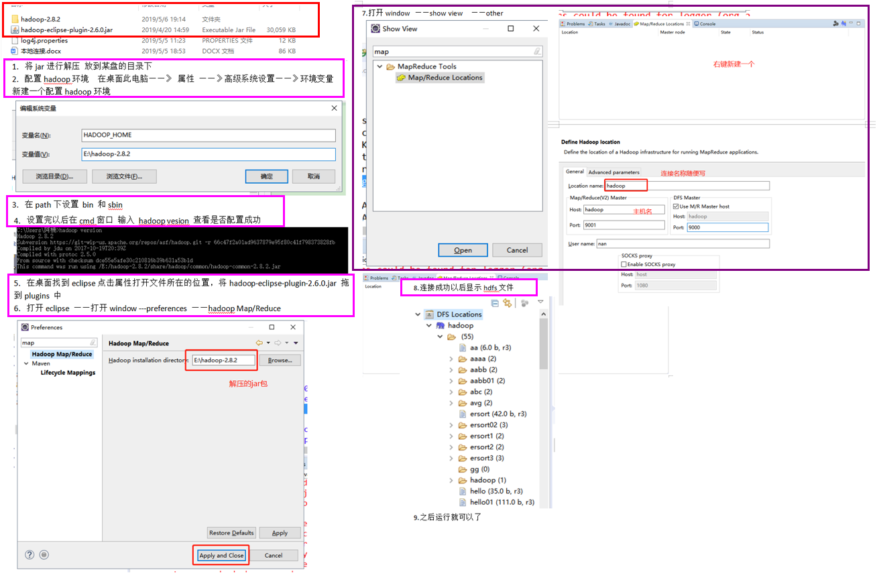
Task: Click 浏览文件(F)... button
Action: pyautogui.click(x=123, y=176)
